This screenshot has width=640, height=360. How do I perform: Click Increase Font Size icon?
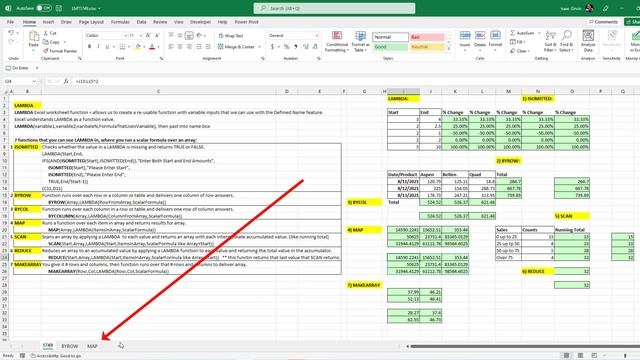(x=148, y=36)
